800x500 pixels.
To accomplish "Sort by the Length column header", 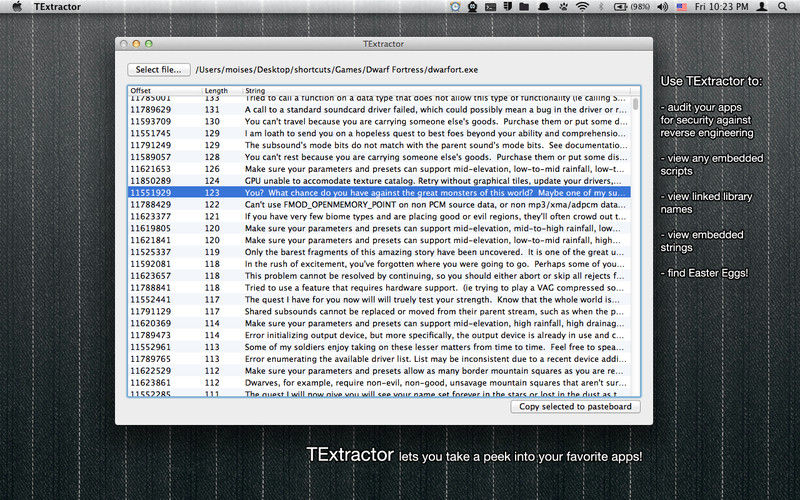I will [x=222, y=90].
